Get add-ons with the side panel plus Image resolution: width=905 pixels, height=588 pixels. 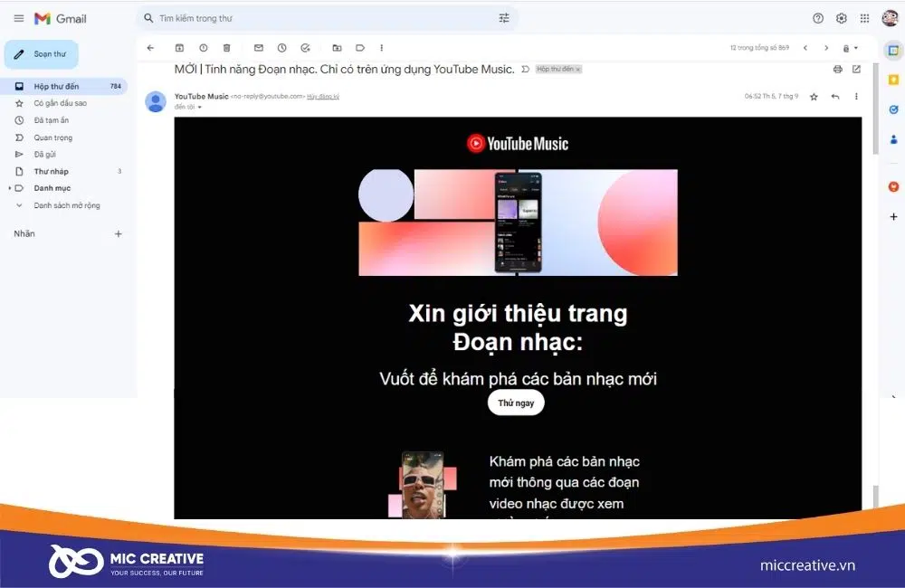point(893,217)
